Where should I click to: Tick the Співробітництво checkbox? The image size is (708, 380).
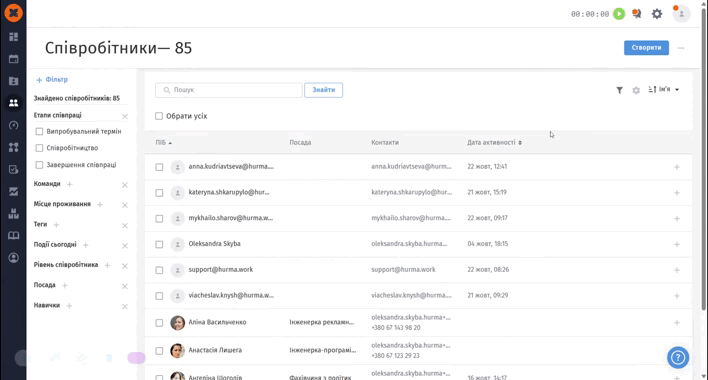[x=39, y=148]
